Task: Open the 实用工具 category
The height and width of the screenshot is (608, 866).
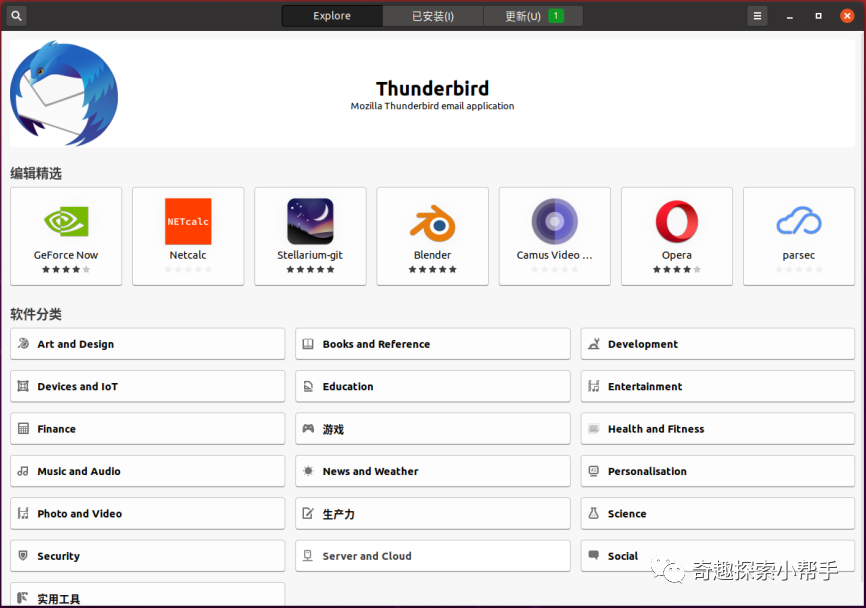Action: (147, 595)
